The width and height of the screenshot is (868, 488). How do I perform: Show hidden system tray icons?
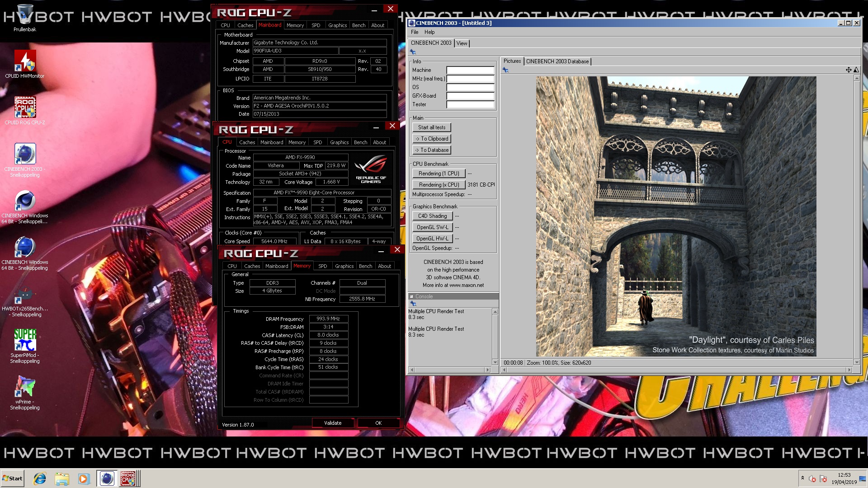click(802, 478)
